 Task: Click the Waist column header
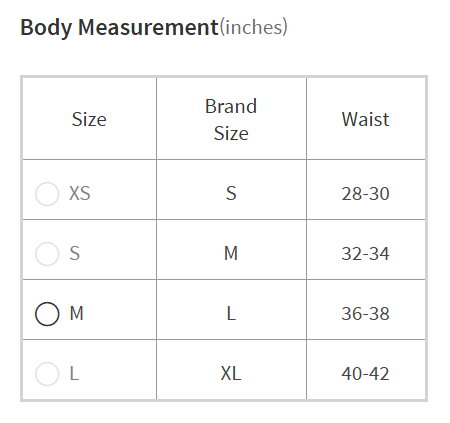(x=366, y=119)
